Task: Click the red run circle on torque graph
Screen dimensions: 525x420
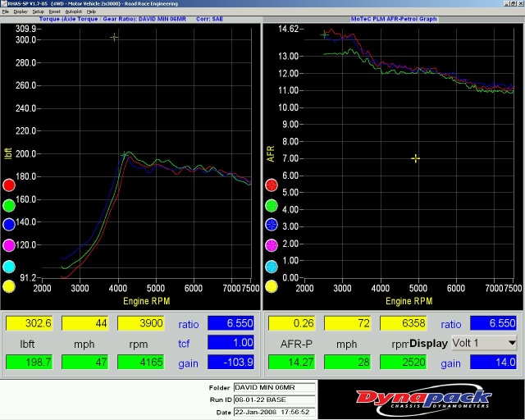Action: point(9,185)
